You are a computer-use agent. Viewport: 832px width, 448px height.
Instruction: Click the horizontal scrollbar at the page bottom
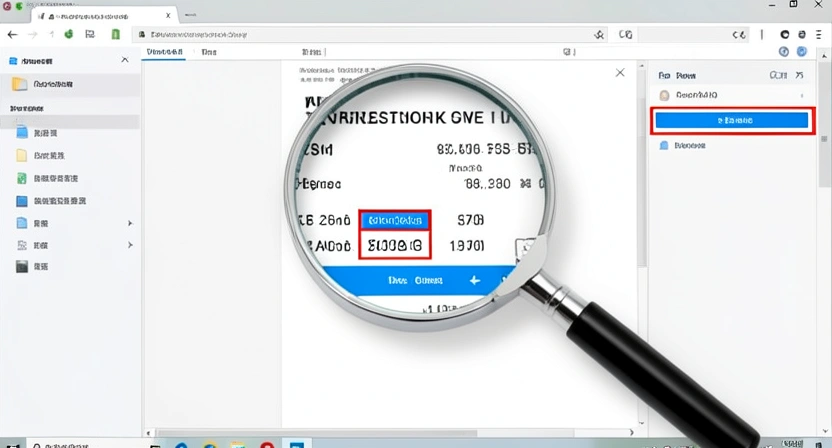pos(317,433)
